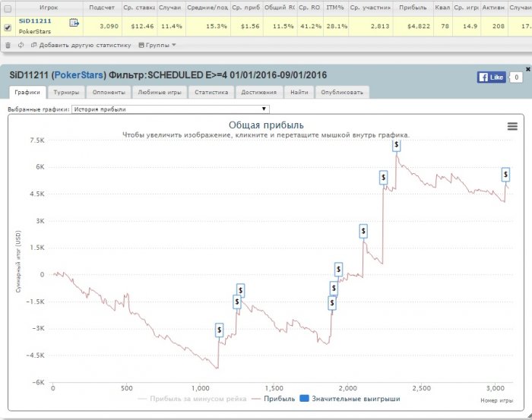Open chart hamburger menu icon
This screenshot has width=532, height=420.
pyautogui.click(x=512, y=126)
